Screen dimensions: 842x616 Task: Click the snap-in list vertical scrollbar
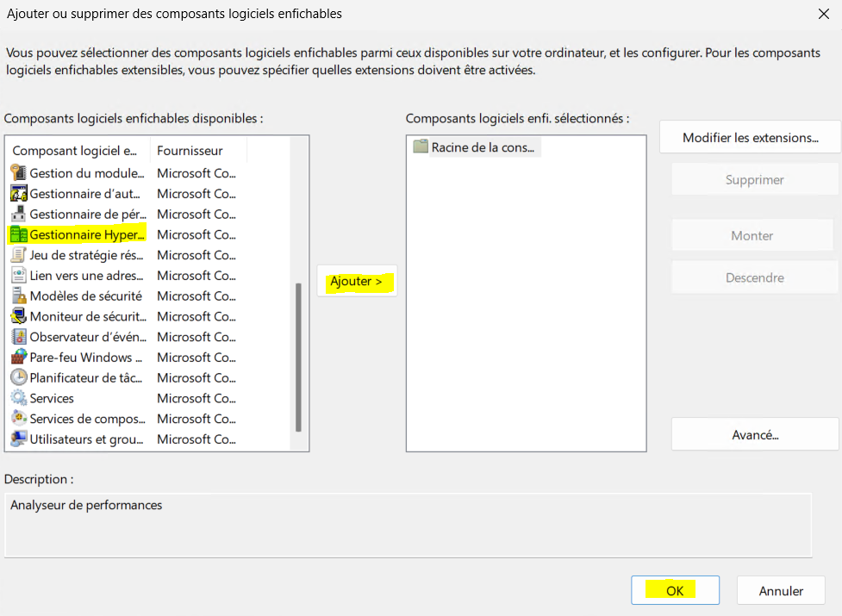tap(298, 357)
